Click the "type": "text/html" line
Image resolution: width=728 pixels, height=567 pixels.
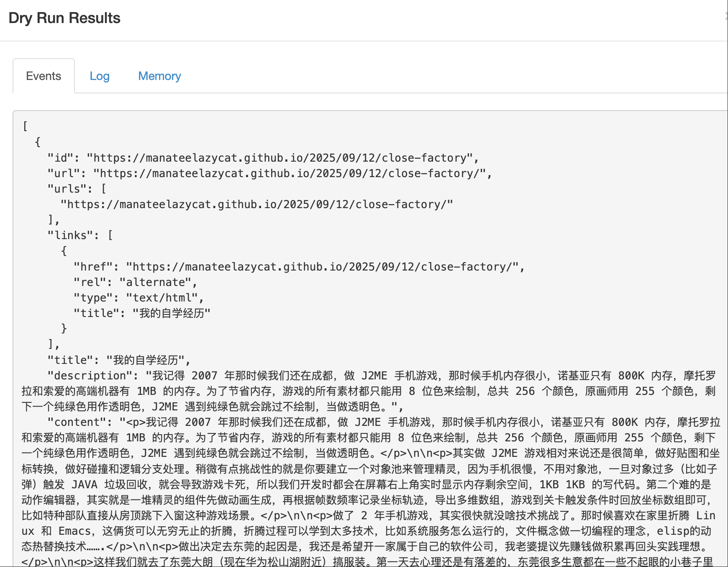coord(139,298)
